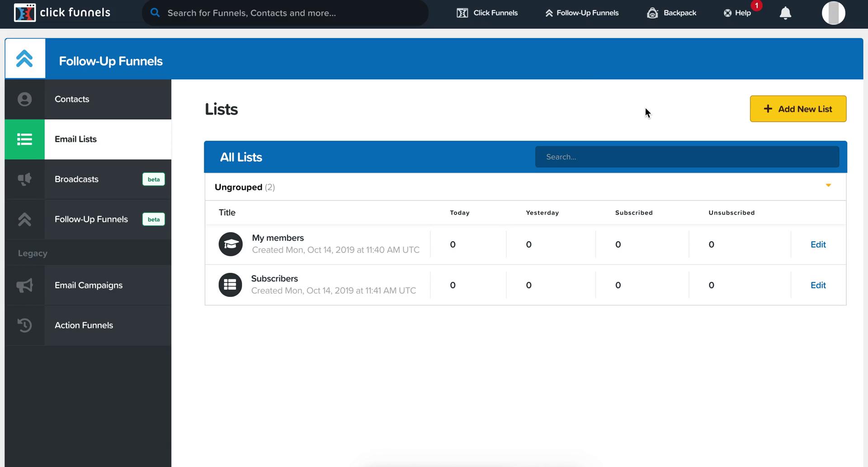This screenshot has height=467, width=868.
Task: Click the search magnifier icon
Action: [155, 13]
